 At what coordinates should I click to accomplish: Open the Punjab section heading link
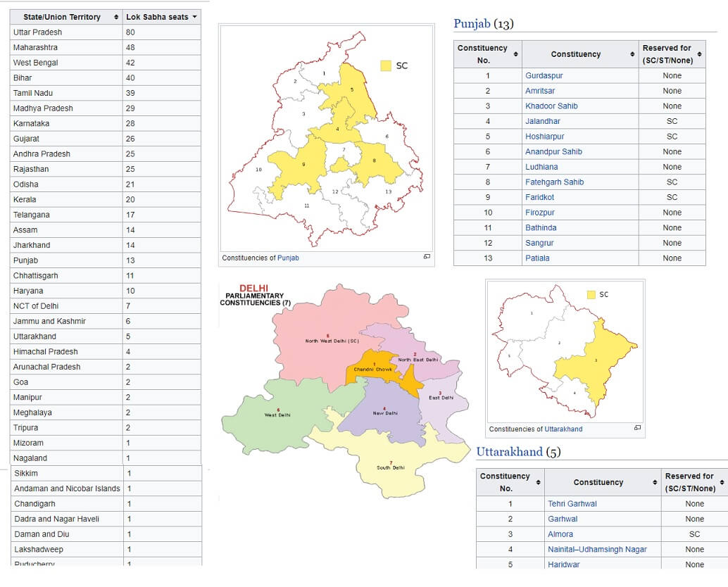pos(472,24)
